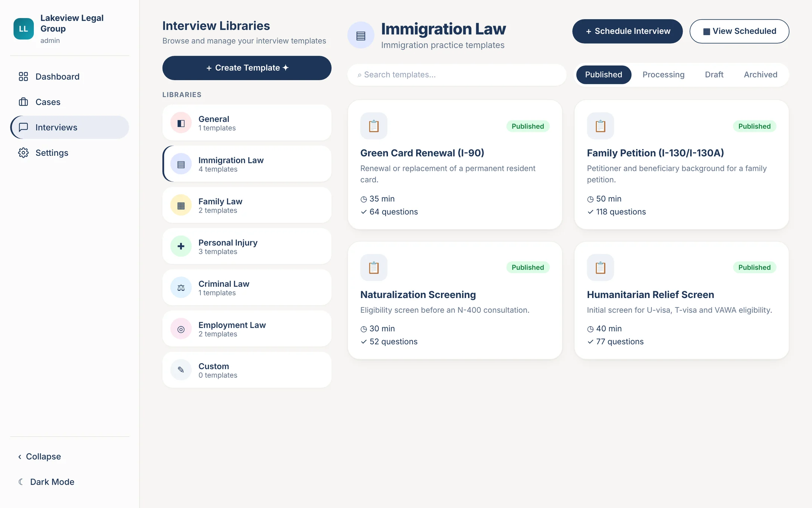The image size is (812, 508).
Task: Click the Collapse chevron icon
Action: [x=20, y=457]
